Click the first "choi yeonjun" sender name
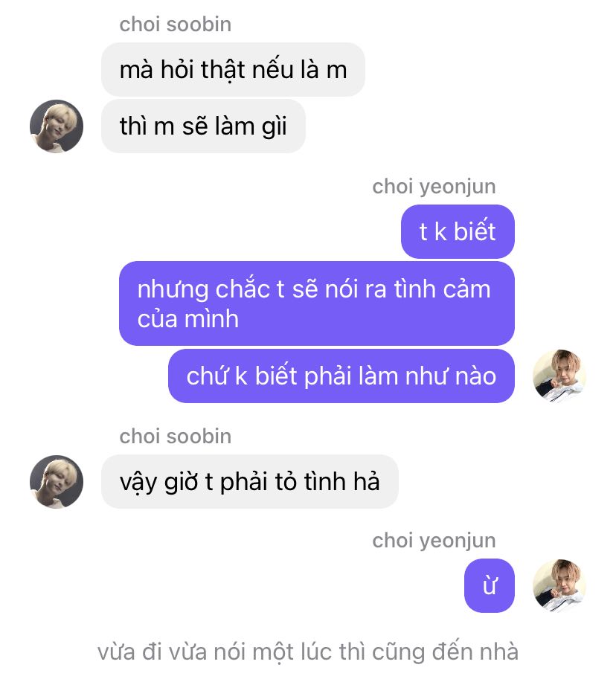Screen dimensions: 616x682 pos(434,187)
